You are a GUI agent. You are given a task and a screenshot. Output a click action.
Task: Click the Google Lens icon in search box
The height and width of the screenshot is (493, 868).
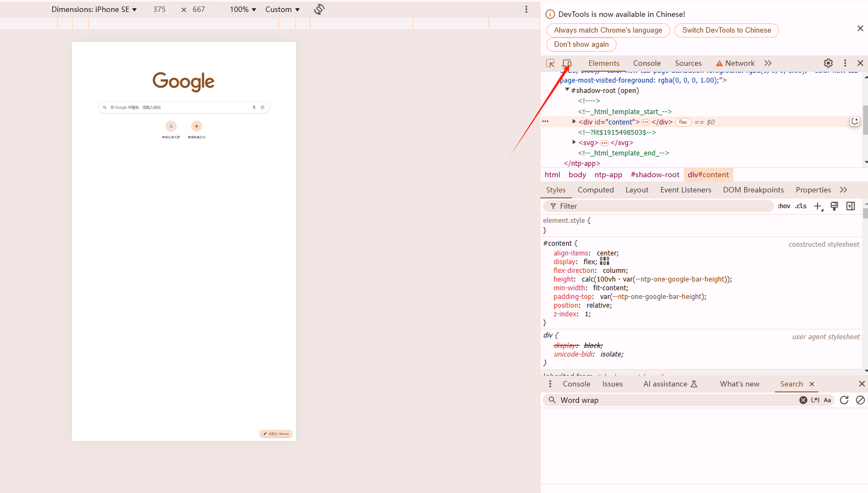click(262, 108)
